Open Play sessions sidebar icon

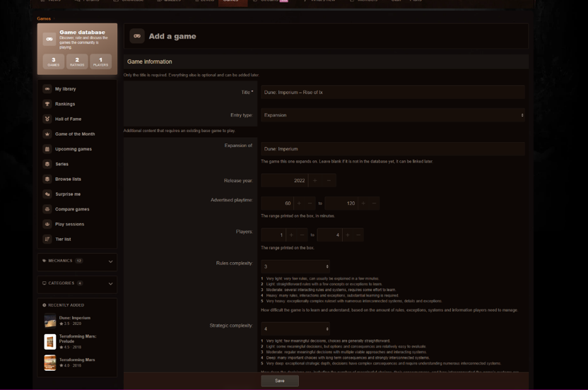[x=47, y=224]
